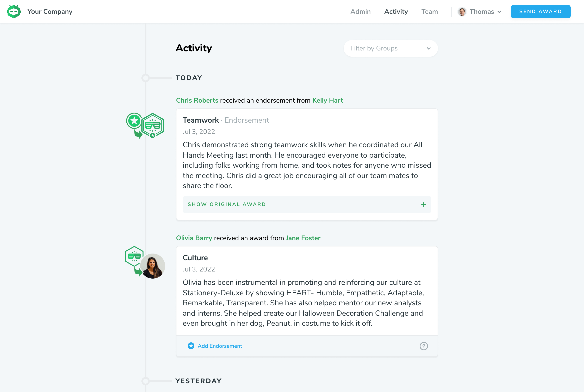Open Kelly Hart's profile link
The image size is (584, 392).
click(327, 100)
